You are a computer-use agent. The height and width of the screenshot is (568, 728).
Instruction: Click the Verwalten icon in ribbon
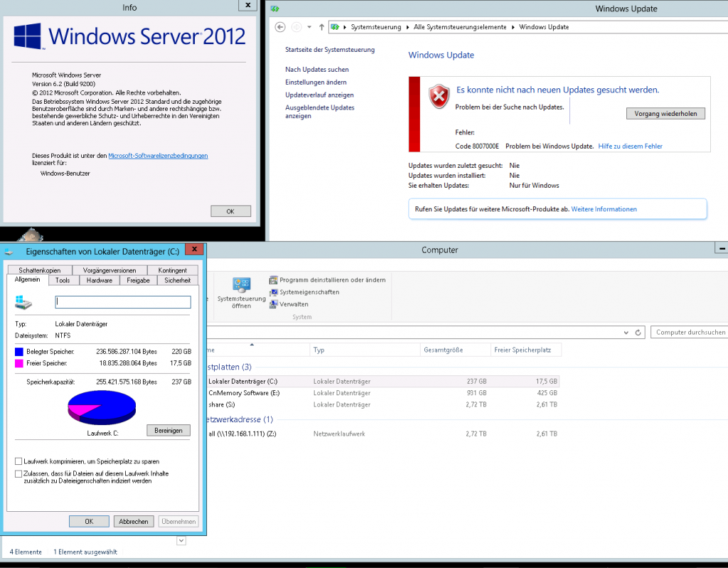pyautogui.click(x=273, y=304)
